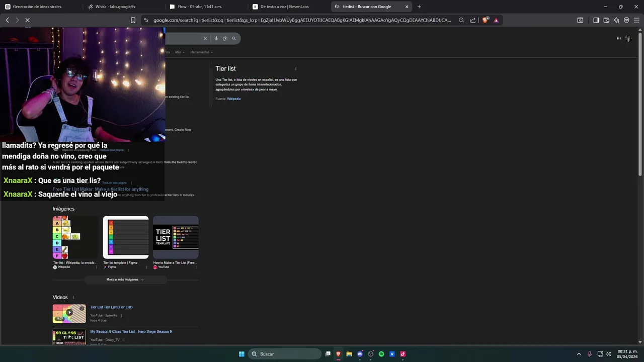Viewport: 644px width, 362px height.
Task: Open My Season 9 Class Tier List video
Action: pos(131,332)
